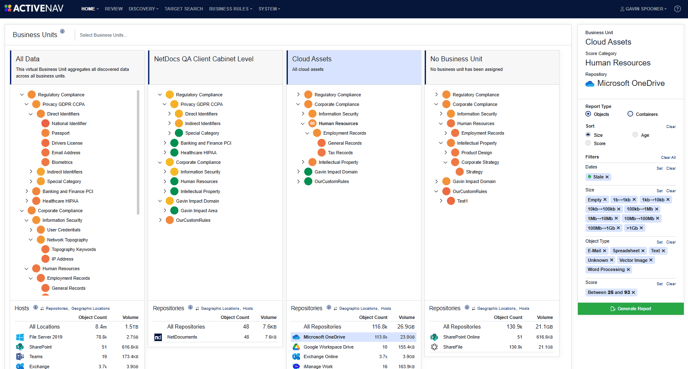Viewport: 688px width, 369px height.
Task: Click the Microsoft OneDrive cloud icon in repositories
Action: 296,337
